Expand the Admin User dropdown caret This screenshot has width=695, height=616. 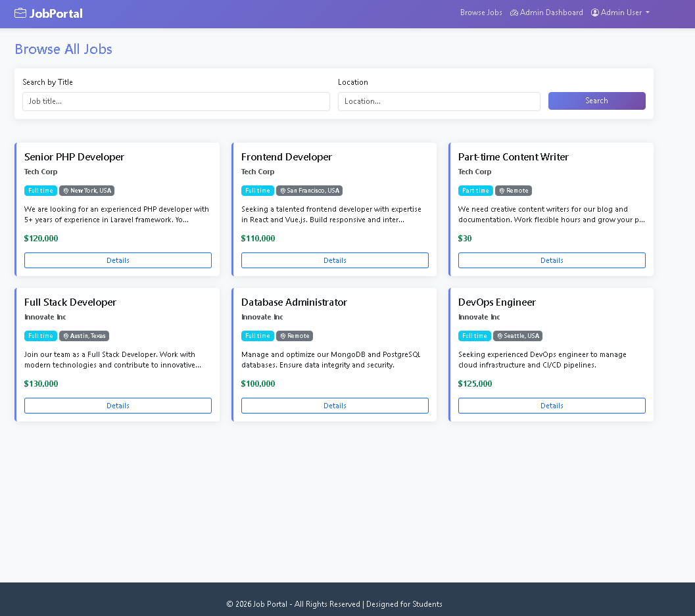648,13
